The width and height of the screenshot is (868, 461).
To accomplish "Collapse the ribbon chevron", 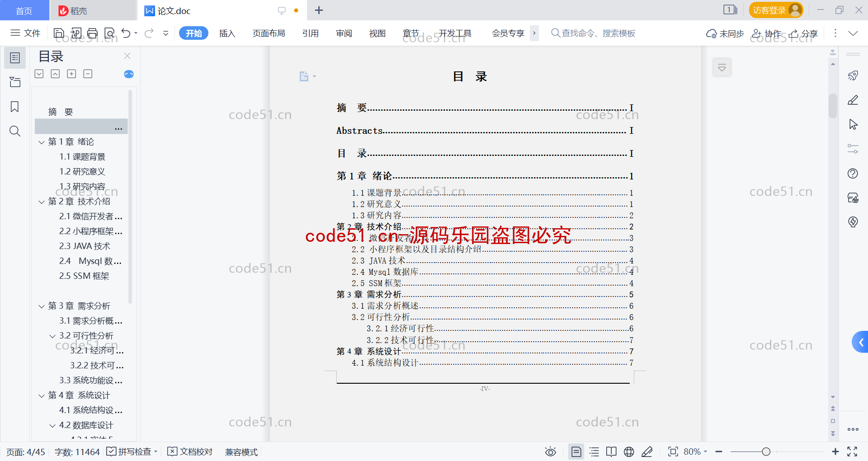I will [x=853, y=33].
